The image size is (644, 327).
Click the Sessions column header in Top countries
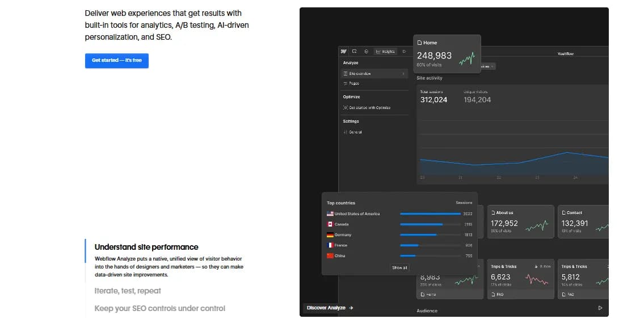click(x=464, y=203)
